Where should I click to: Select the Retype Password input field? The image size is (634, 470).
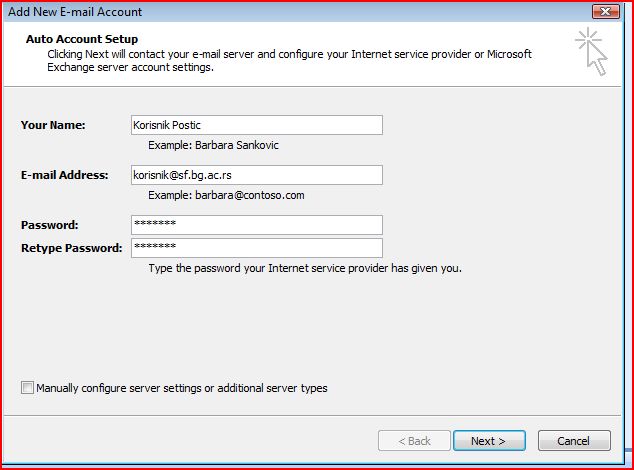point(257,248)
